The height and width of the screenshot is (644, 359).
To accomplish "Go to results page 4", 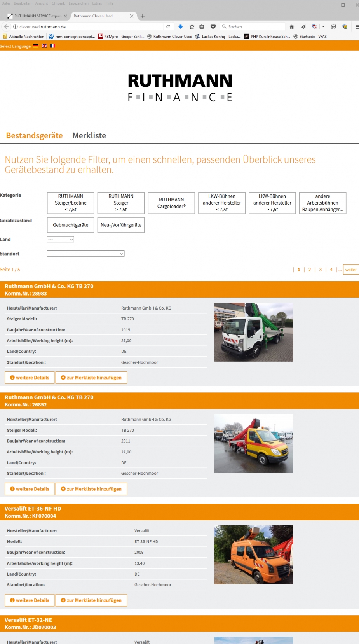I will (x=331, y=269).
